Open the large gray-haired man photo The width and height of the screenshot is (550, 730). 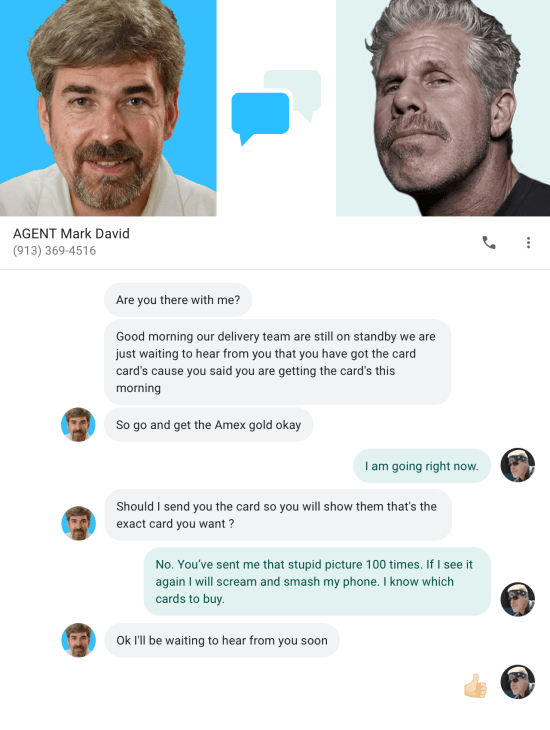point(443,108)
